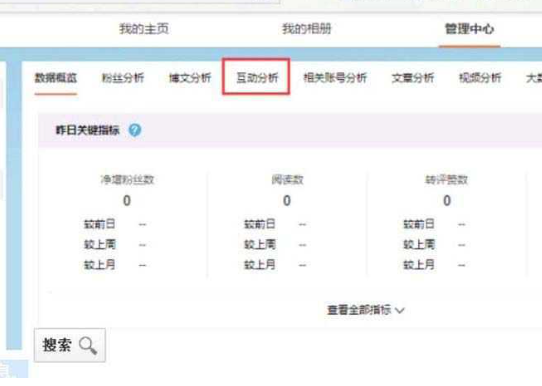
Task: Click the 0 value under 阅读数
Action: pyautogui.click(x=287, y=200)
